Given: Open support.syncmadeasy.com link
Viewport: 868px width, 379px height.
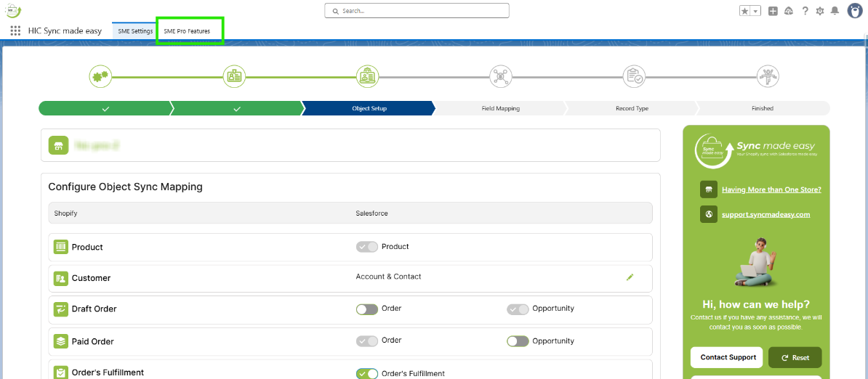Looking at the screenshot, I should pos(766,214).
